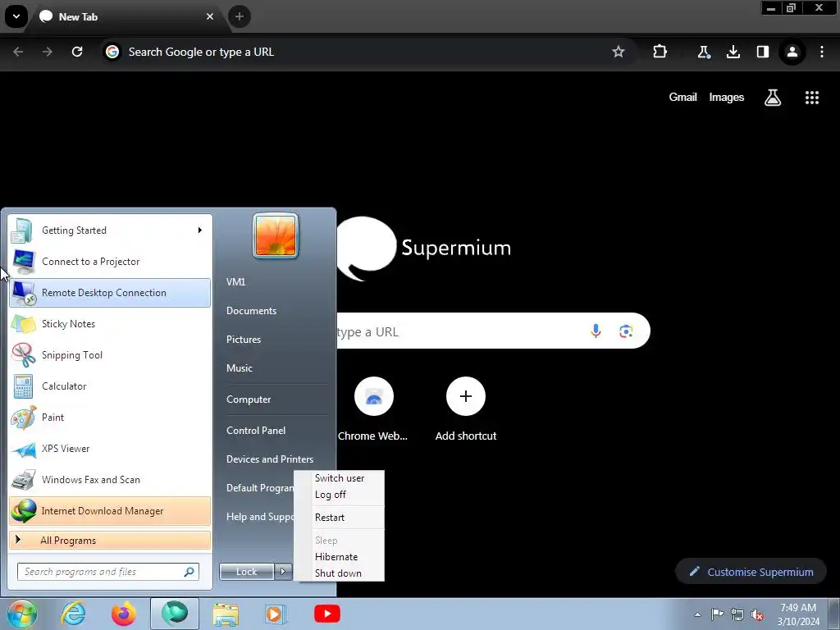Image resolution: width=840 pixels, height=630 pixels.
Task: Open the Images link
Action: click(727, 97)
